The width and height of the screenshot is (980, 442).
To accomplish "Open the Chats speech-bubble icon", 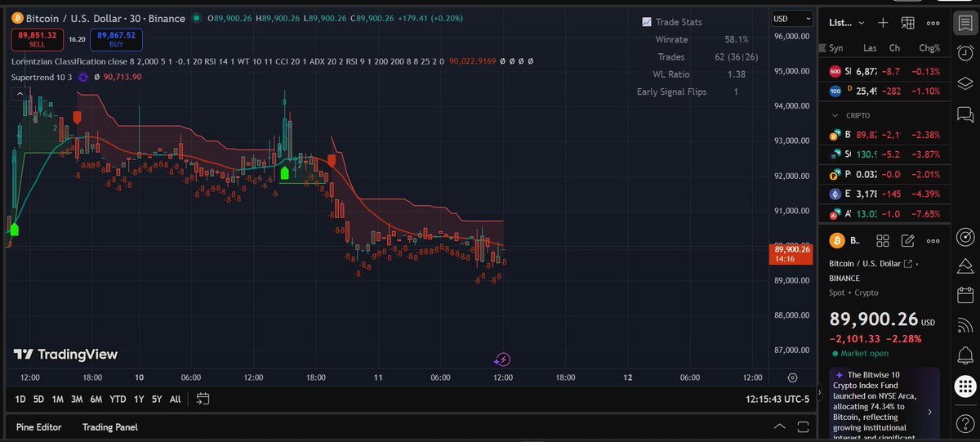I will coord(964,114).
